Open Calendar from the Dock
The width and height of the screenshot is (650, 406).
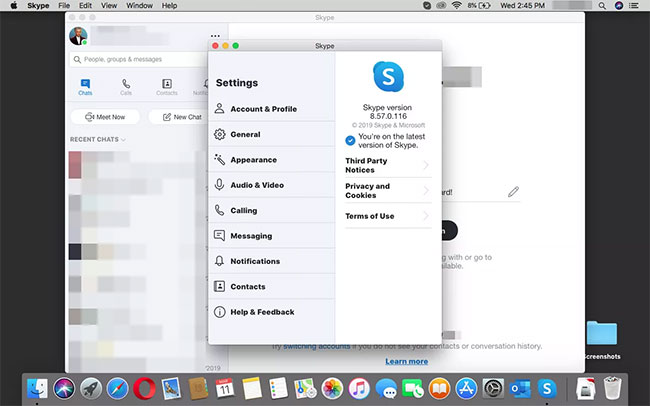tap(225, 389)
